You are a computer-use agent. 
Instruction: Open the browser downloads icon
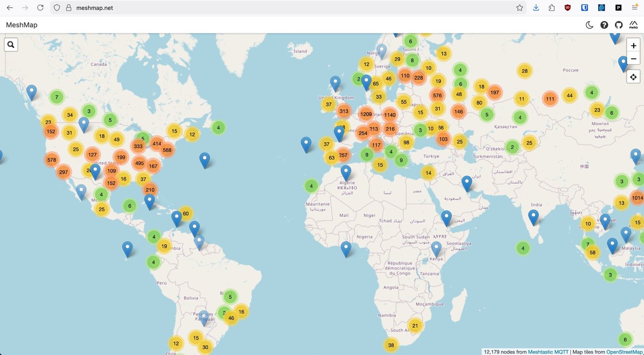(536, 8)
